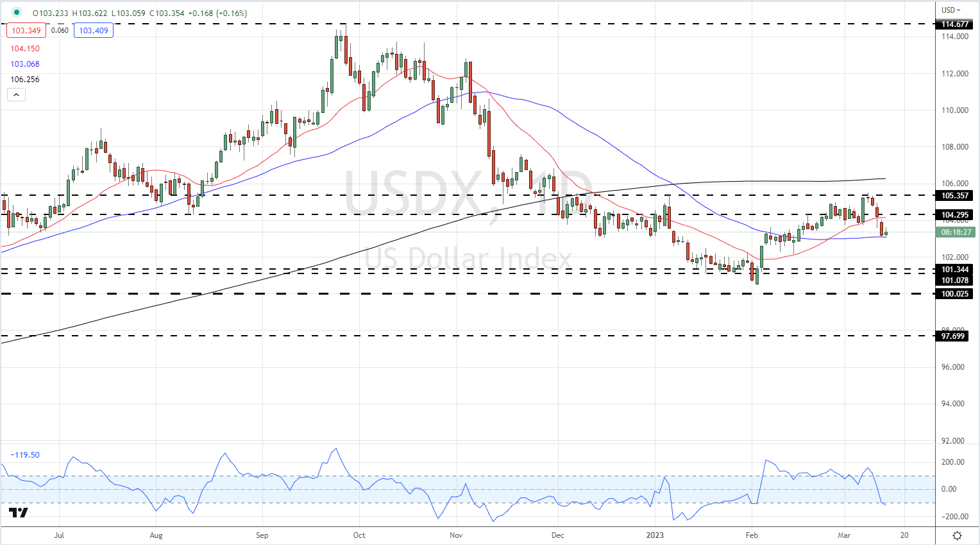Image resolution: width=980 pixels, height=545 pixels.
Task: Click the Nov label on time axis
Action: pyautogui.click(x=456, y=535)
